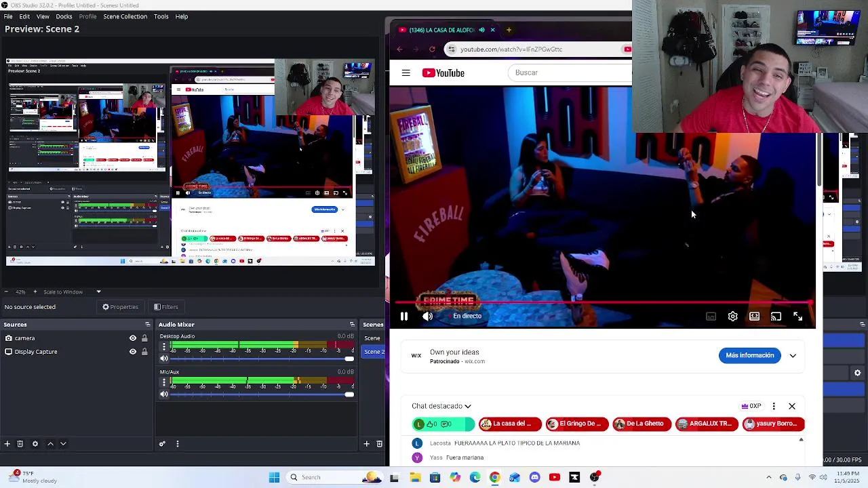
Task: Open YouTube player settings gear
Action: tap(732, 317)
